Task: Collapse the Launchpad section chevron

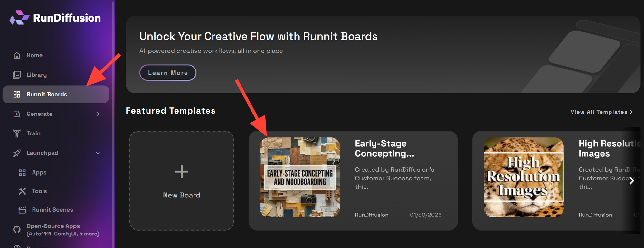Action: point(98,153)
